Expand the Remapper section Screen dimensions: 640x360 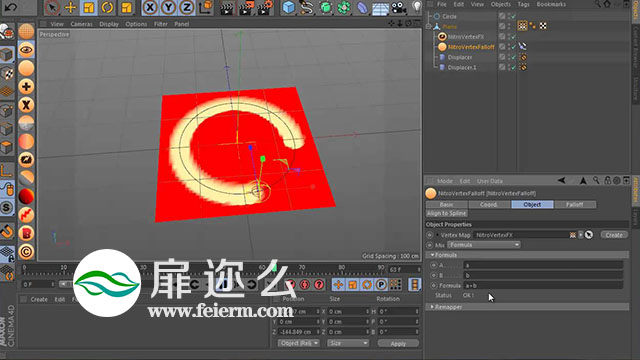point(432,307)
